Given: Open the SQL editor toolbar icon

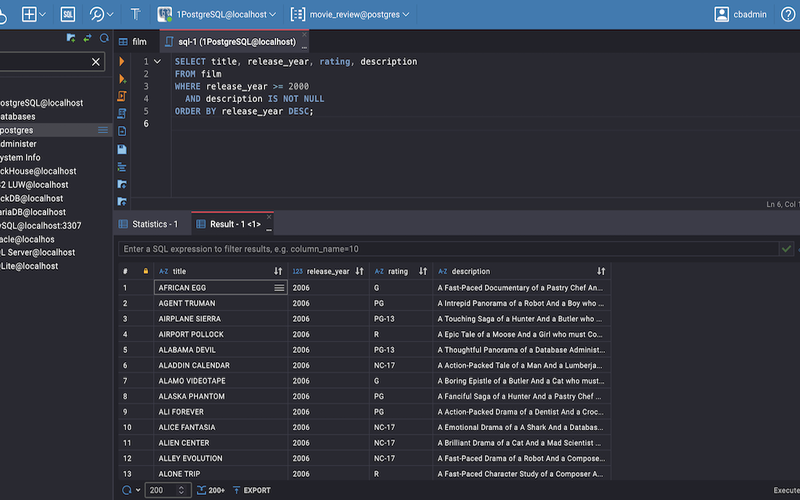Looking at the screenshot, I should 67,14.
